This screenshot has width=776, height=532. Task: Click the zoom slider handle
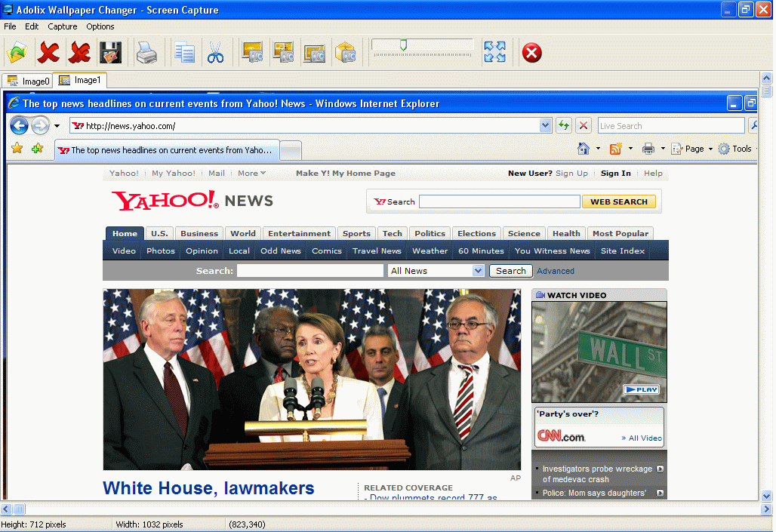coord(403,45)
